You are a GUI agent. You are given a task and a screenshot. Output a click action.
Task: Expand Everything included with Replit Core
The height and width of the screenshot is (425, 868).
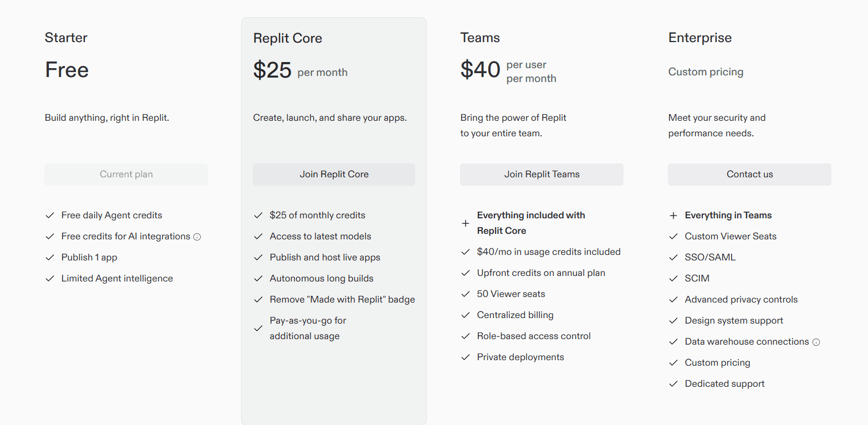[x=466, y=223]
